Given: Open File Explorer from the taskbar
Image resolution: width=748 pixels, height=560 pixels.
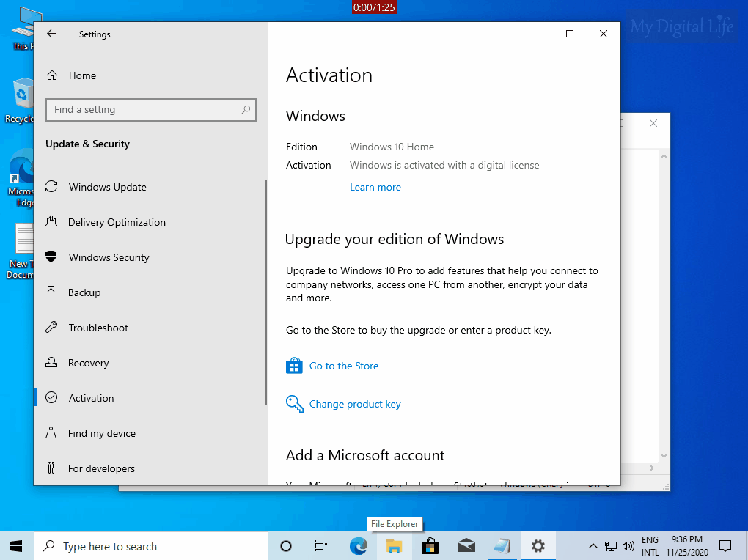Looking at the screenshot, I should coord(394,546).
